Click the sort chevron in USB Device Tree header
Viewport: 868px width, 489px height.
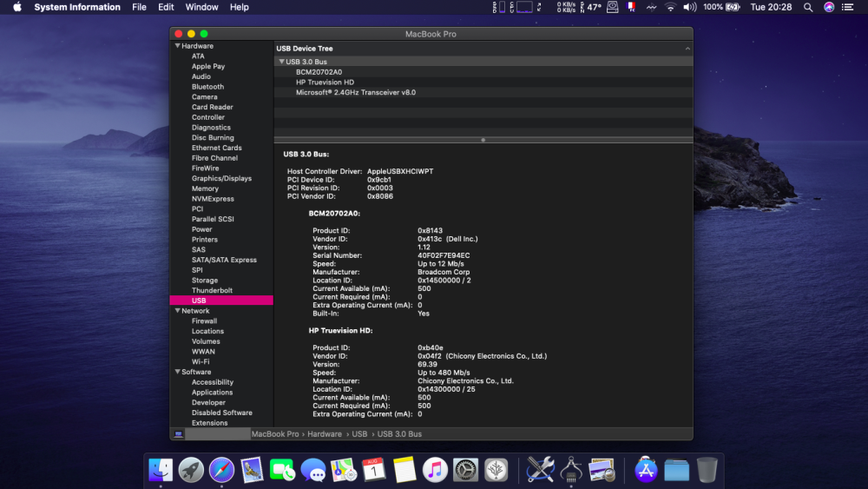pos(687,49)
